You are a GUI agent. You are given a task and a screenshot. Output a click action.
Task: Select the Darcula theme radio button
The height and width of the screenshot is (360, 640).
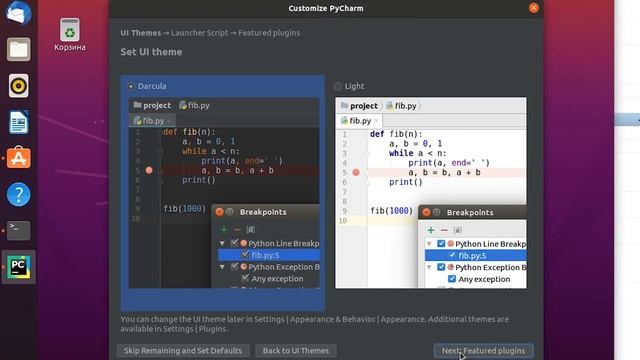tap(131, 86)
